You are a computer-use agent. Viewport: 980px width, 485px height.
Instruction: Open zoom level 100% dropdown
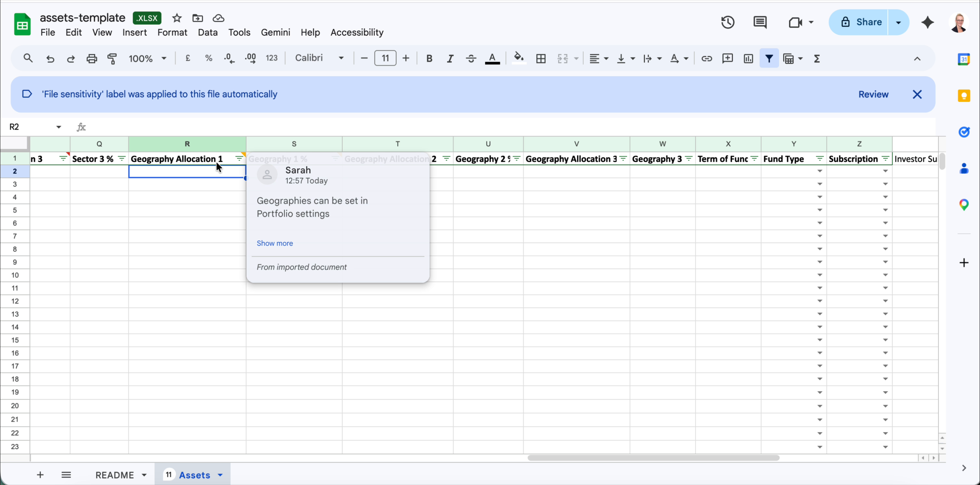pyautogui.click(x=148, y=59)
